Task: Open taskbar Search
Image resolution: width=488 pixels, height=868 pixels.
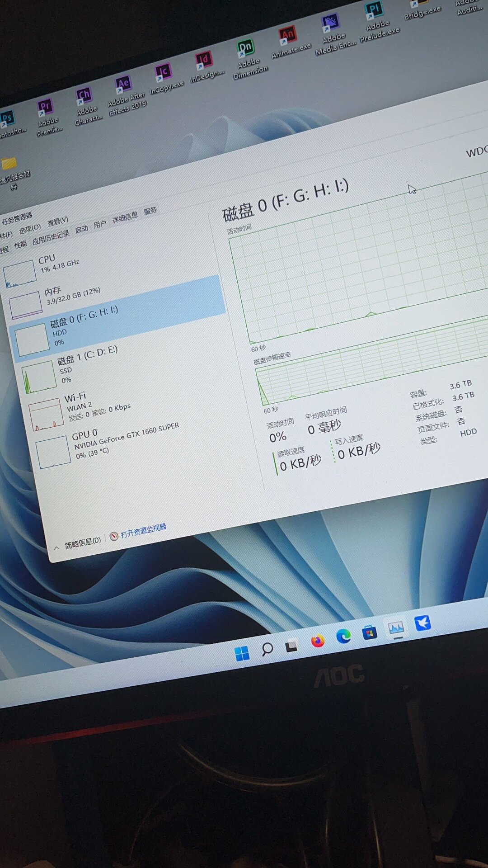Action: click(x=267, y=649)
